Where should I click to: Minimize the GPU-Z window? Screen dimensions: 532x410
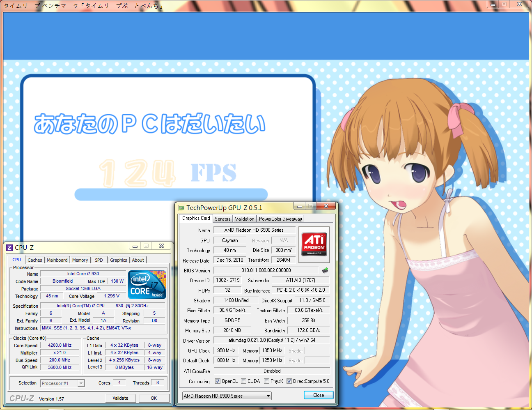pos(300,206)
